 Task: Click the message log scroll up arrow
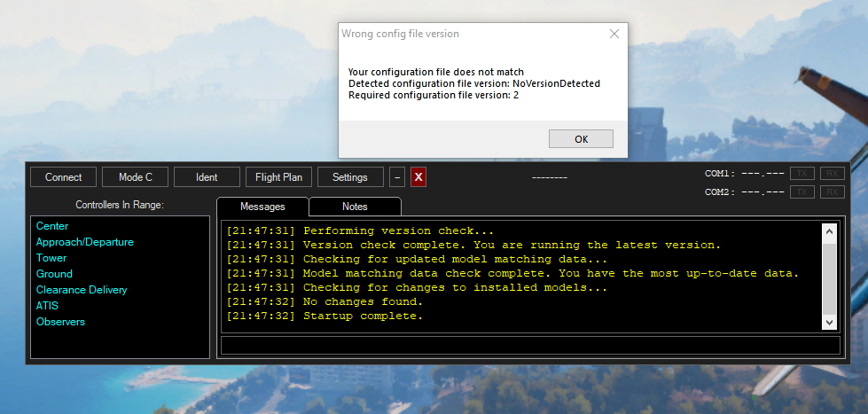click(829, 232)
